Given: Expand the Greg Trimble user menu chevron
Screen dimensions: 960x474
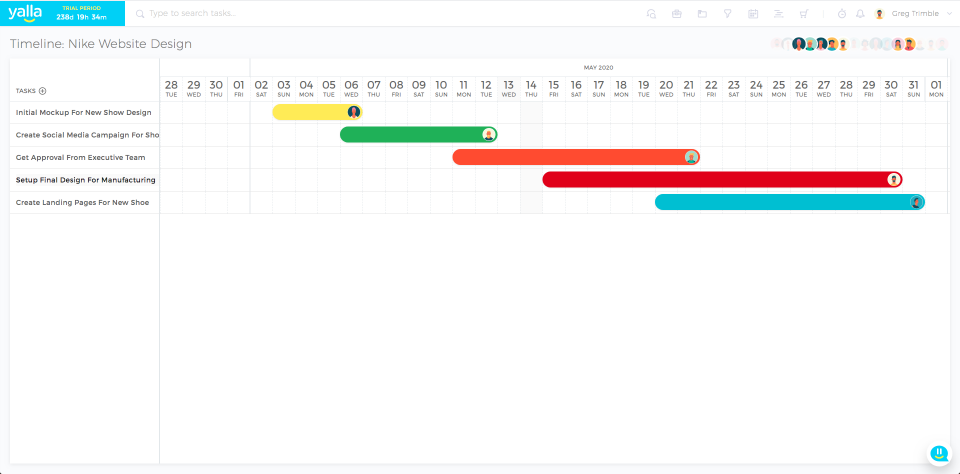Looking at the screenshot, I should tap(950, 13).
